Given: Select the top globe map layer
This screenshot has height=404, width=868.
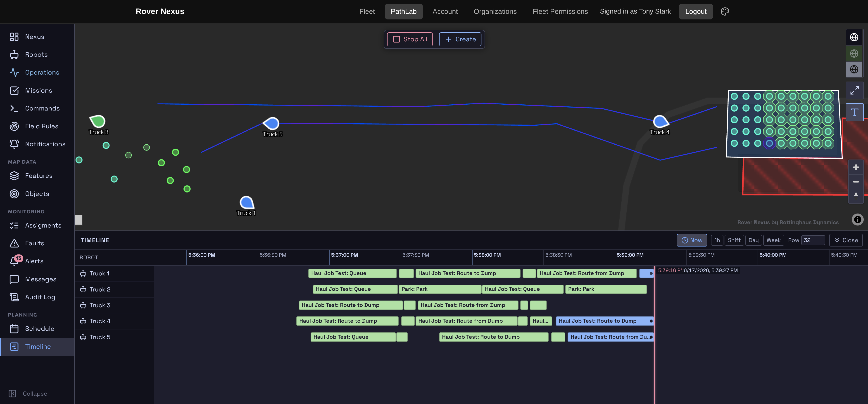Looking at the screenshot, I should tap(854, 37).
